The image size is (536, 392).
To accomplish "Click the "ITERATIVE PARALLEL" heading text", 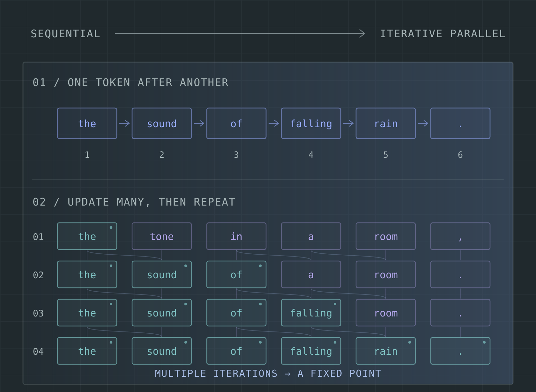I will 443,34.
